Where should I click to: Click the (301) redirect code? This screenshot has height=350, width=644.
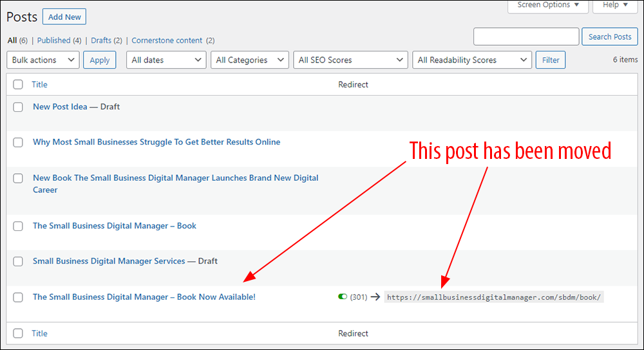(x=359, y=297)
